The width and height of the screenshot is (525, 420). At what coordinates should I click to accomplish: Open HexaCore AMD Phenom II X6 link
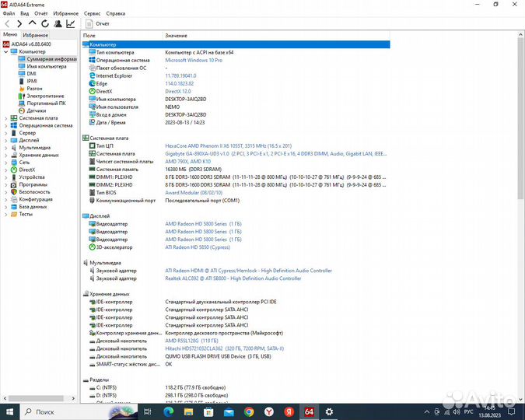click(228, 146)
